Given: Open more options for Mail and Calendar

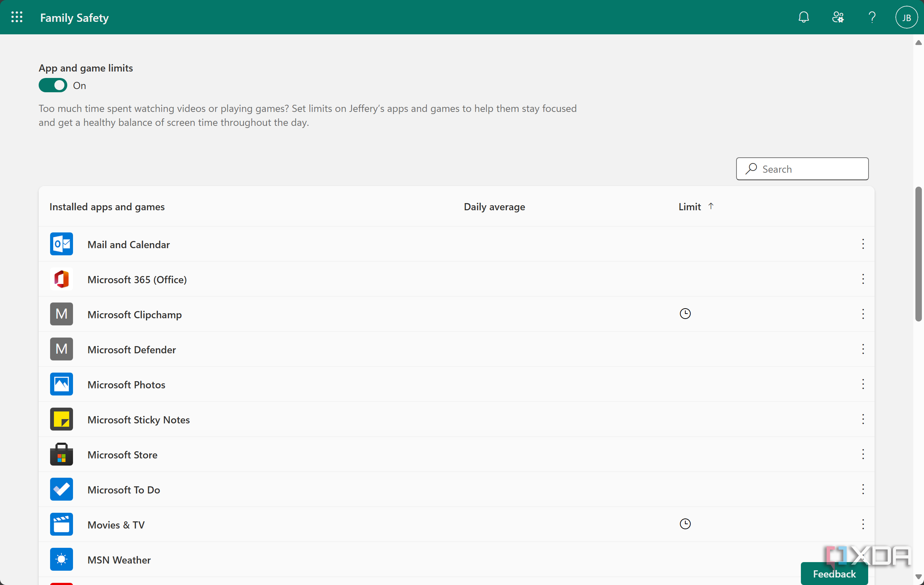Looking at the screenshot, I should click(863, 244).
